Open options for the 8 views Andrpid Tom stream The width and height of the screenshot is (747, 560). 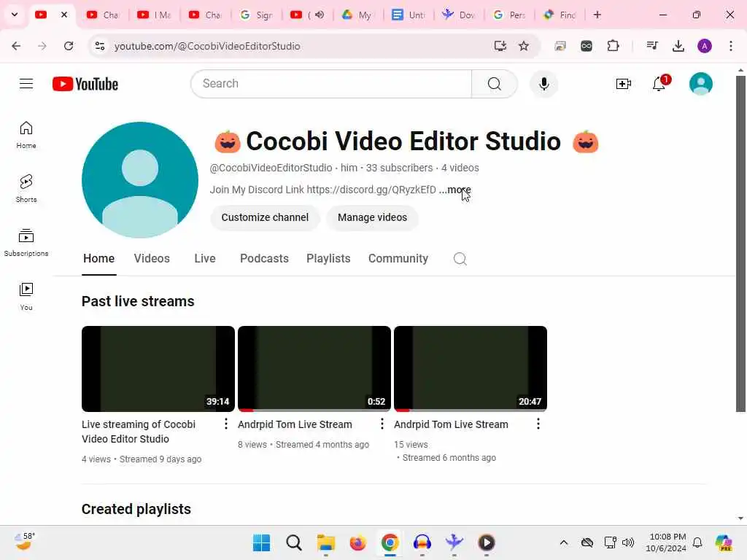(382, 424)
